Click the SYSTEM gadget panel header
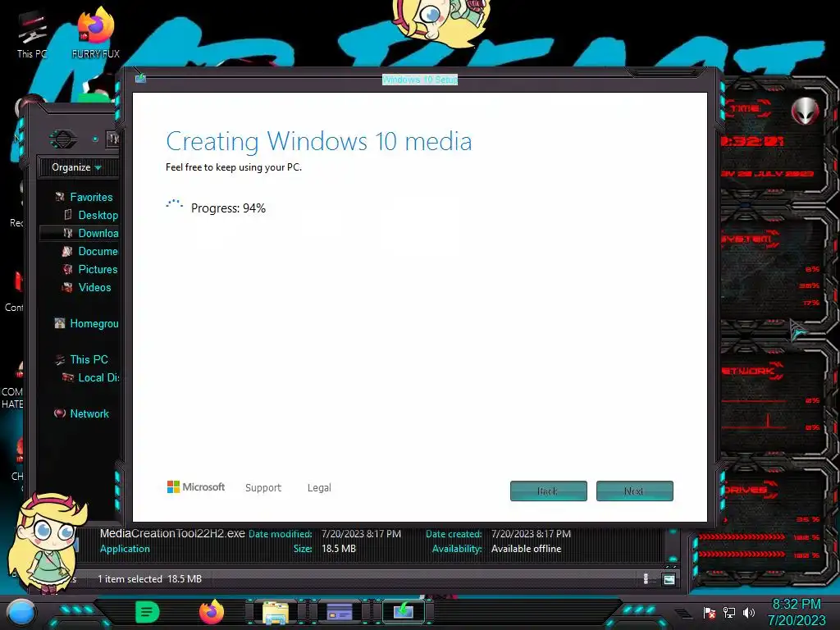The height and width of the screenshot is (630, 840). coord(748,240)
